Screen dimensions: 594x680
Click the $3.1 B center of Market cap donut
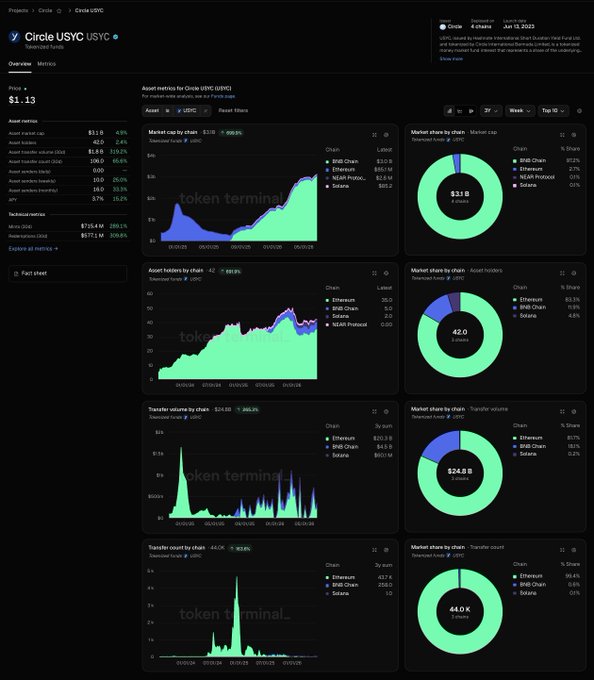click(460, 194)
